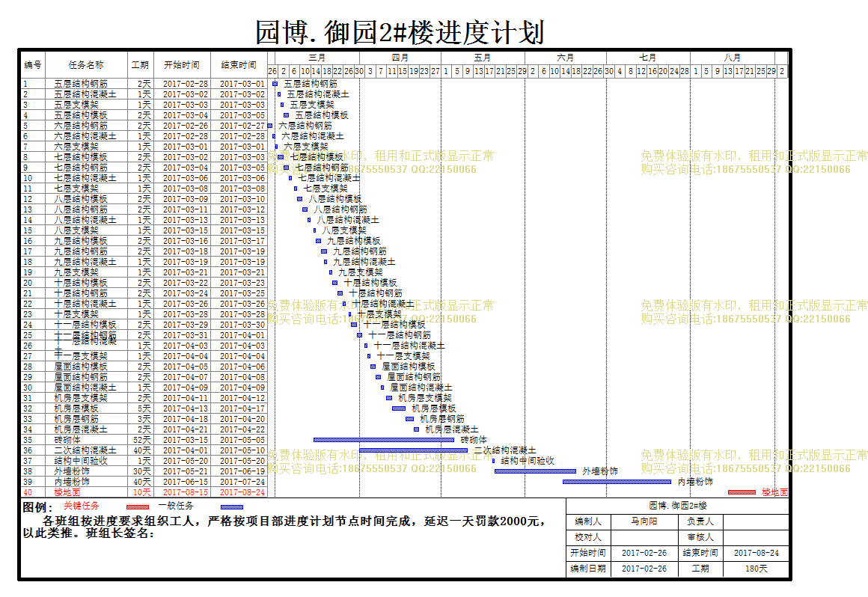The width and height of the screenshot is (868, 597).
Task: Click 楼地面 in the task name column
Action: 67,492
